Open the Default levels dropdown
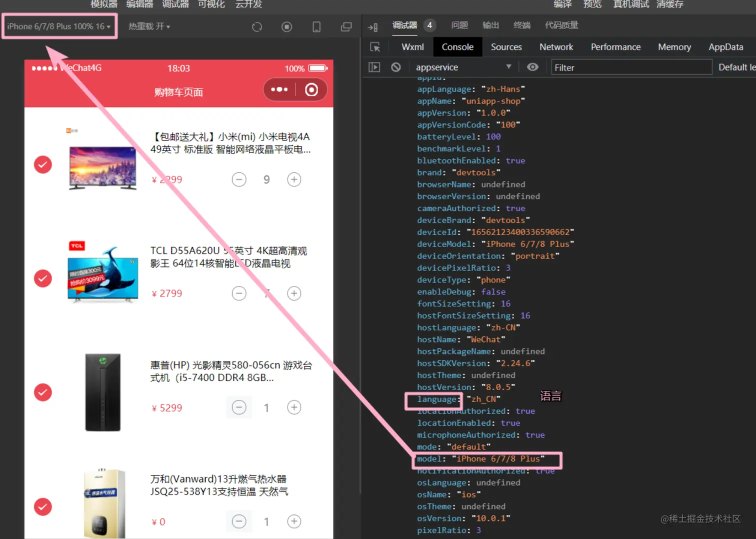Viewport: 756px width, 539px height. 736,67
